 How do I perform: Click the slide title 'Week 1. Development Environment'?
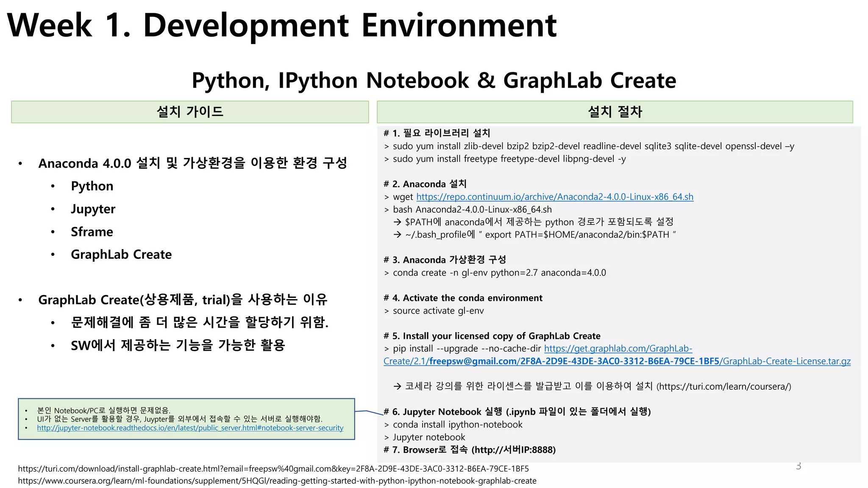282,25
